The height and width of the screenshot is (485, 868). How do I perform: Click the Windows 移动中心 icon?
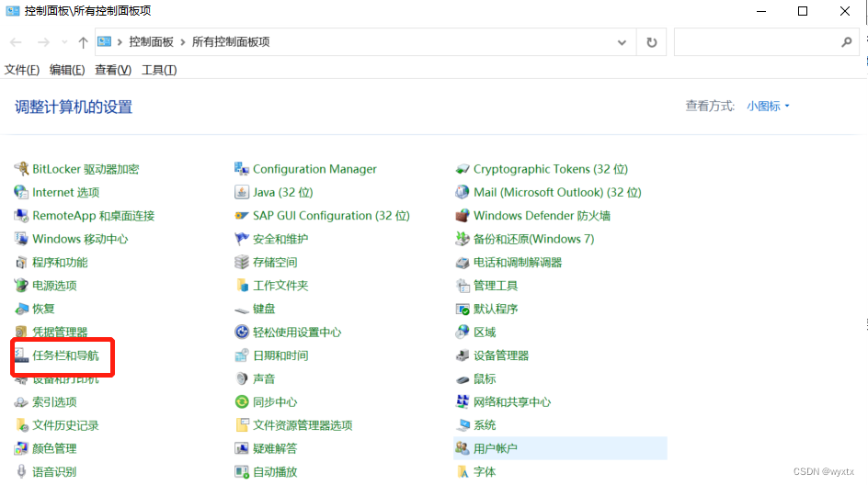tap(21, 238)
